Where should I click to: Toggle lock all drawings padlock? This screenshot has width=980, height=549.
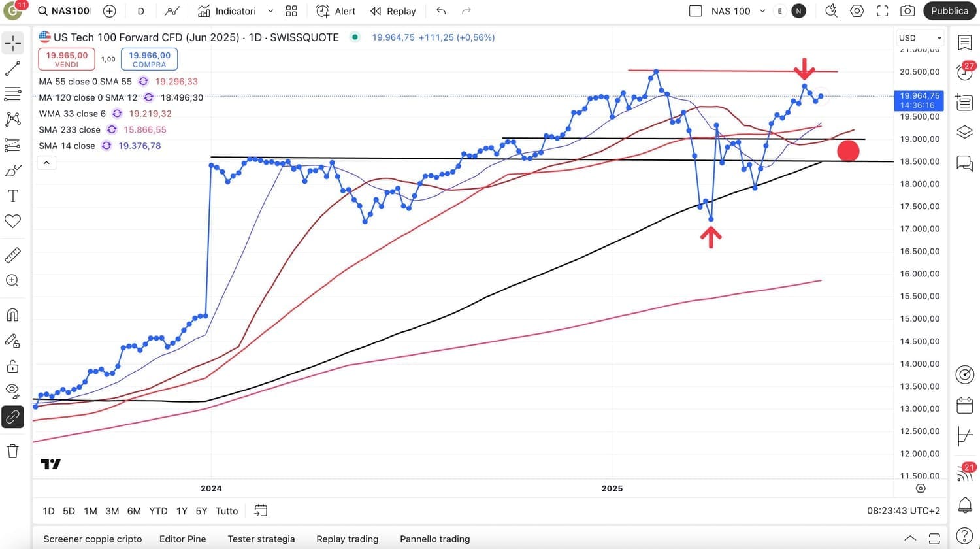tap(12, 365)
